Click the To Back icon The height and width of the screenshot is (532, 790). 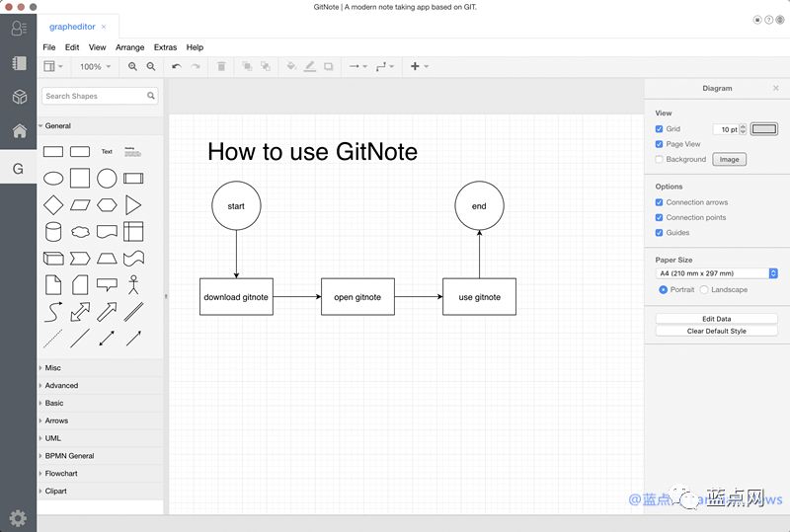pos(266,66)
